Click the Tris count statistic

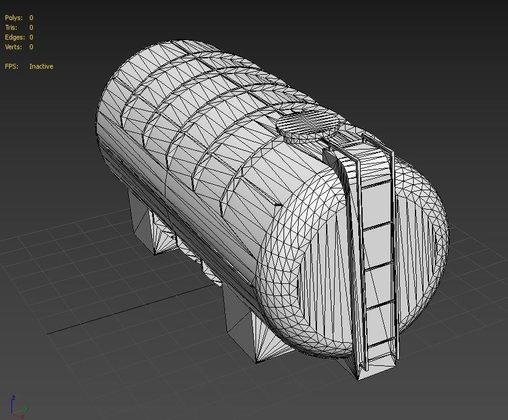pyautogui.click(x=19, y=27)
